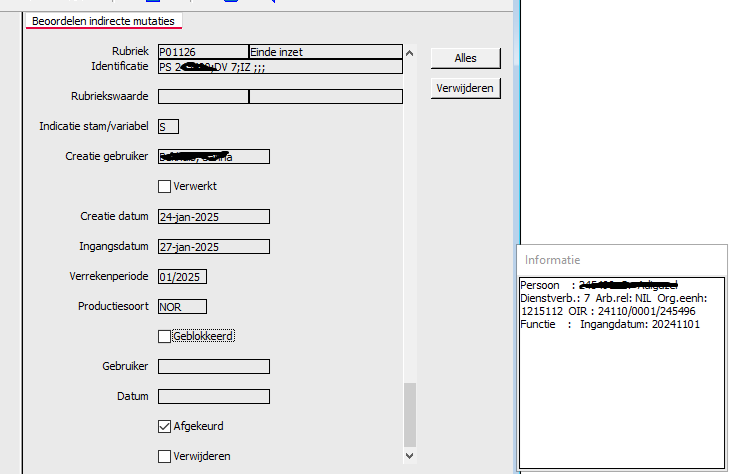
Task: Uncheck the Afgekeurd checkbox
Action: (164, 426)
